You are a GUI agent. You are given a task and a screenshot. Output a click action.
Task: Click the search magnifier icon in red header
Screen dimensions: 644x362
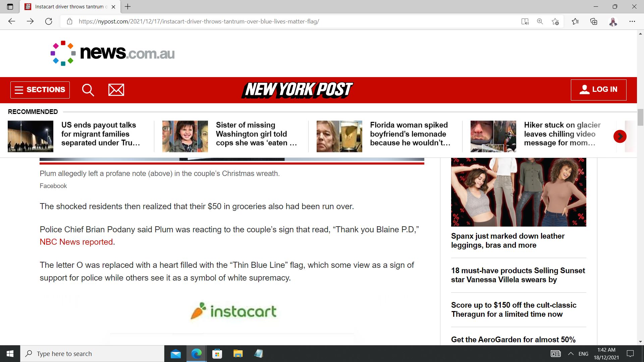pos(88,90)
